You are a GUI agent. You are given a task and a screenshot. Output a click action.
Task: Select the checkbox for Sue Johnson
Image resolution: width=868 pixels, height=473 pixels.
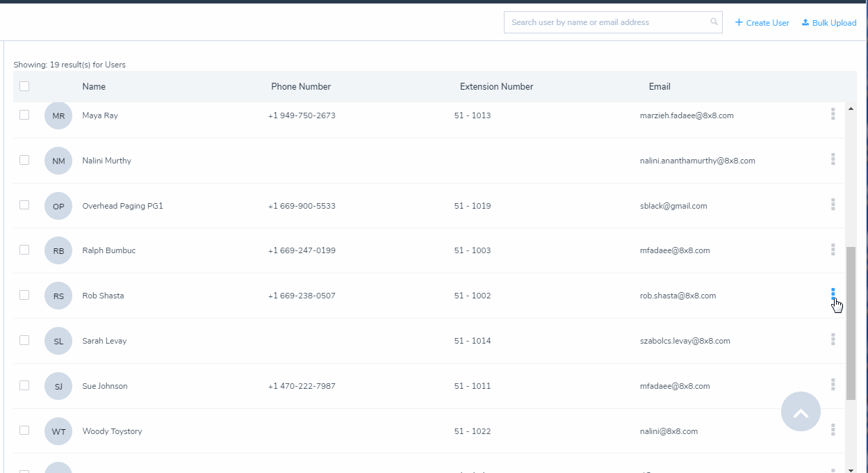[x=24, y=385]
